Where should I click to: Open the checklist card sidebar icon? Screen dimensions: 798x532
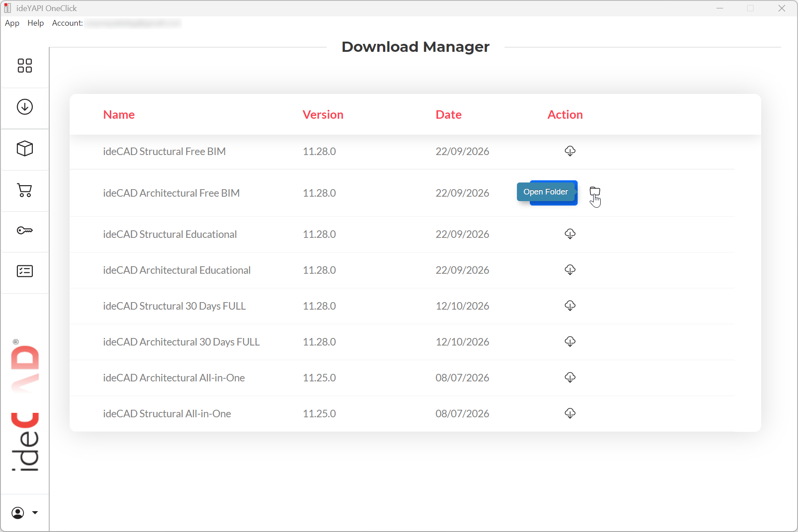pos(25,271)
